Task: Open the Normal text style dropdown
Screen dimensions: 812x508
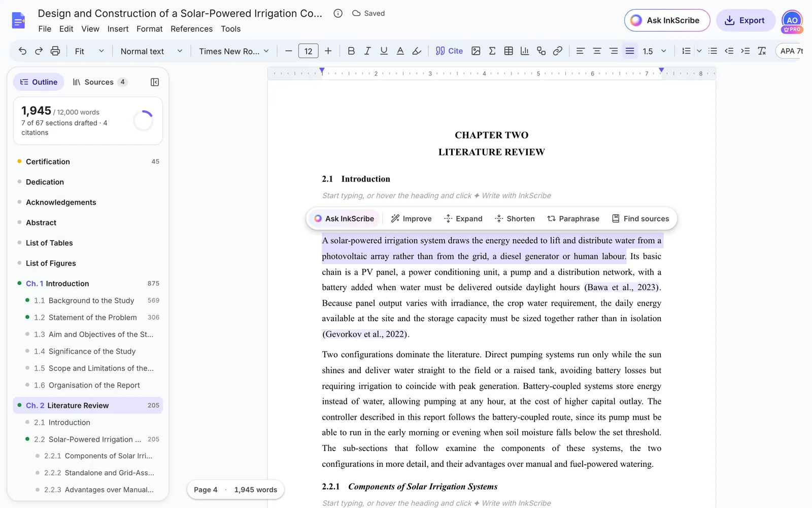Action: (x=151, y=51)
